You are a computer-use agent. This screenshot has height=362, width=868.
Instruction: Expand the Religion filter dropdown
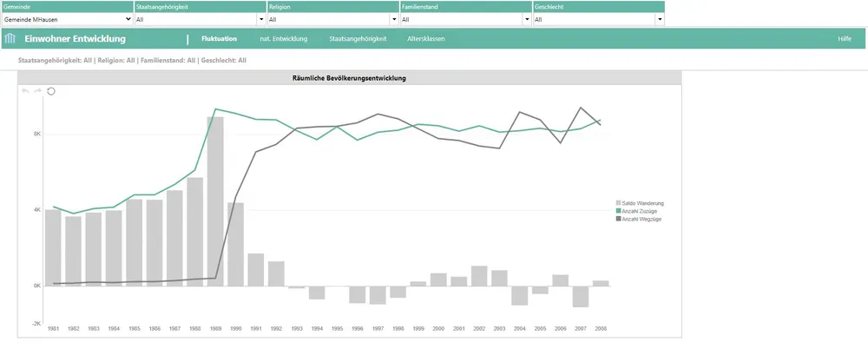point(332,18)
